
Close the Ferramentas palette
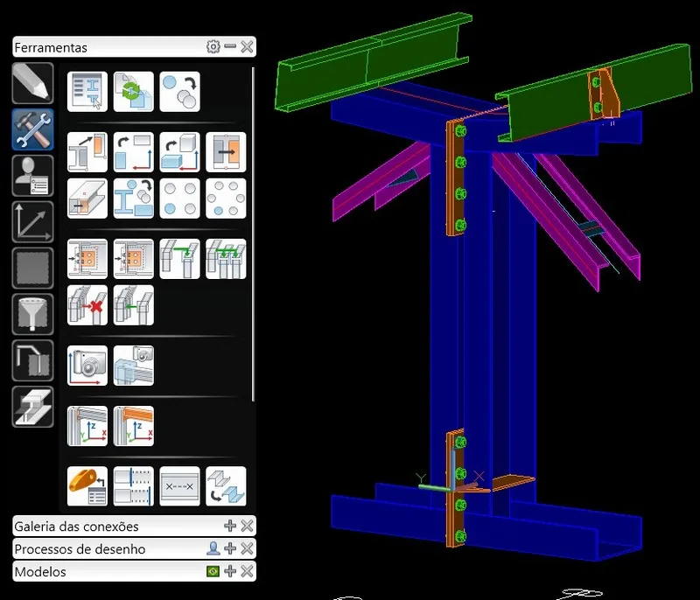[x=247, y=46]
